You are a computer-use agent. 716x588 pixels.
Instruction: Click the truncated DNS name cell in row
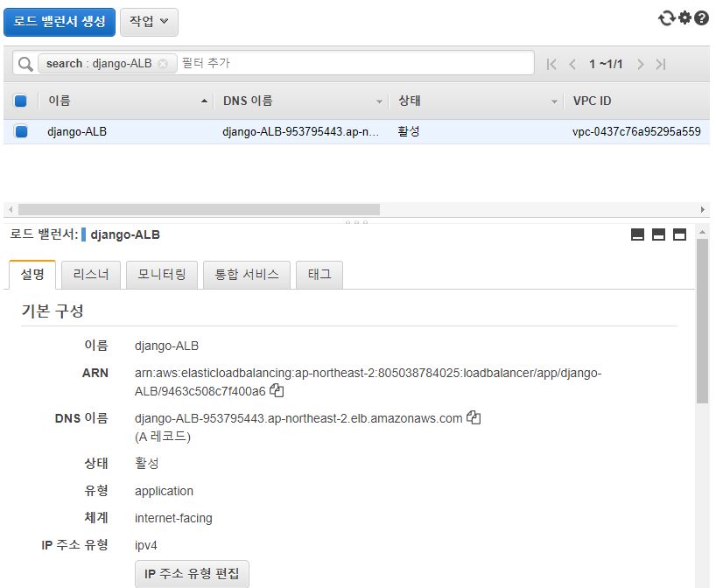click(x=300, y=132)
